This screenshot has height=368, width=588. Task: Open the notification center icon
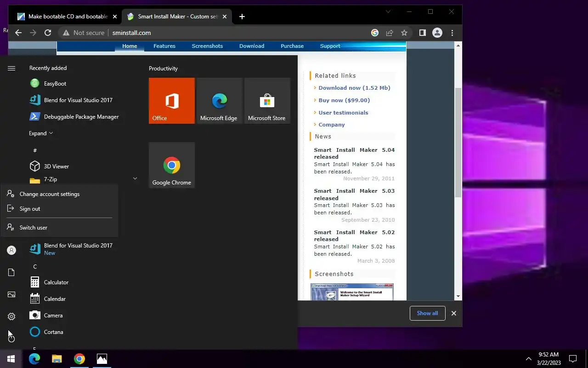[573, 359]
